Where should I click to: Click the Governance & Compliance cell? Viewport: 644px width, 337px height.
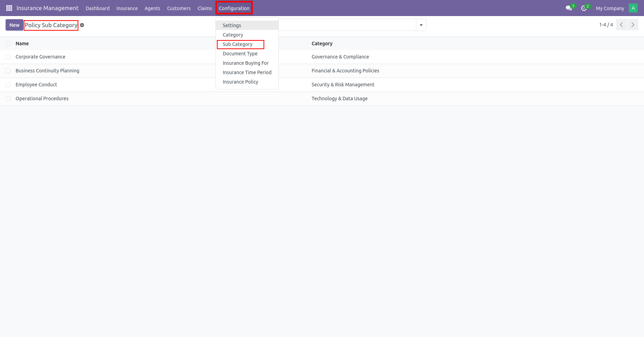tap(340, 57)
